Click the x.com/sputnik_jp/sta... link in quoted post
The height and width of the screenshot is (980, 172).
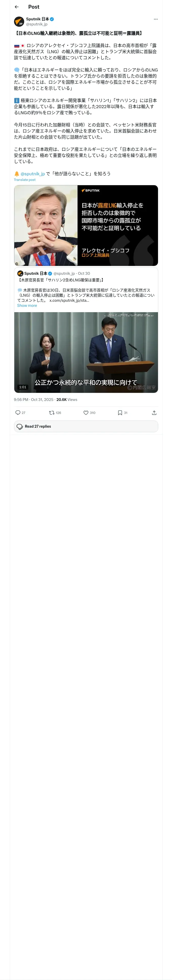(x=69, y=300)
